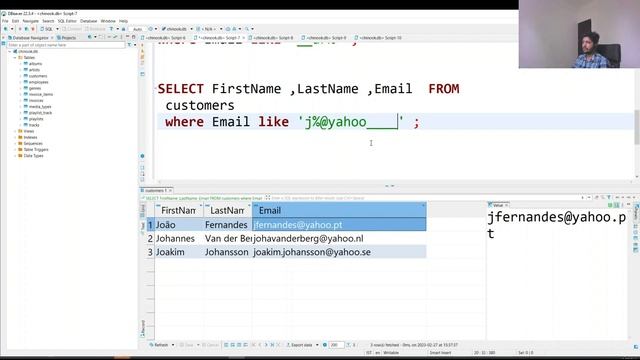Expand the Data Types folder
Image resolution: width=640 pixels, height=360 pixels.
[x=15, y=156]
